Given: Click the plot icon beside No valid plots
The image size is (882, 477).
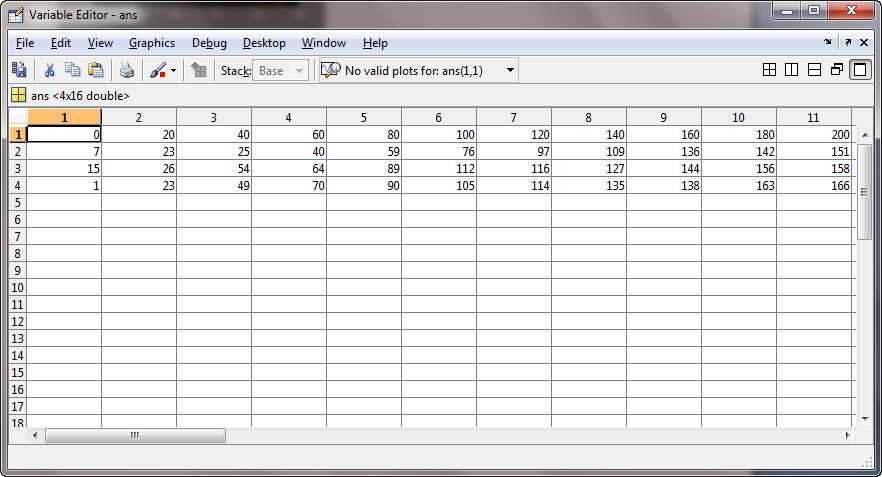Looking at the screenshot, I should (330, 70).
